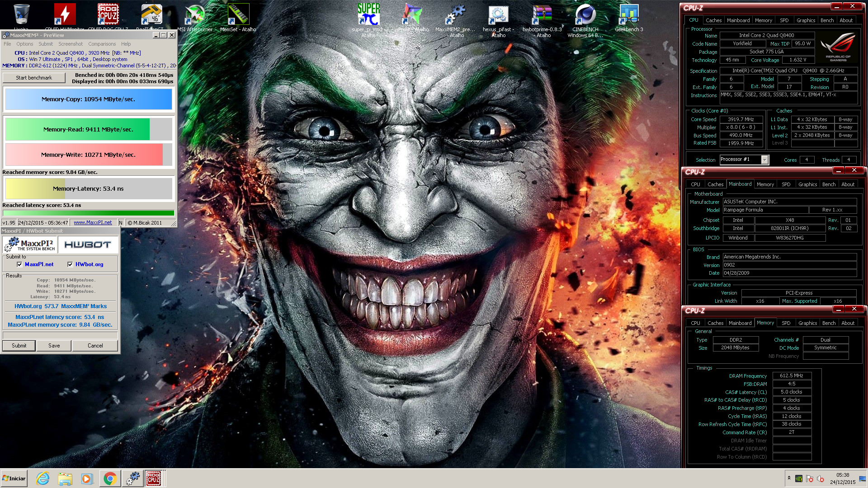Open Windows Explorer folder in taskbar
Image resolution: width=868 pixels, height=488 pixels.
click(65, 479)
